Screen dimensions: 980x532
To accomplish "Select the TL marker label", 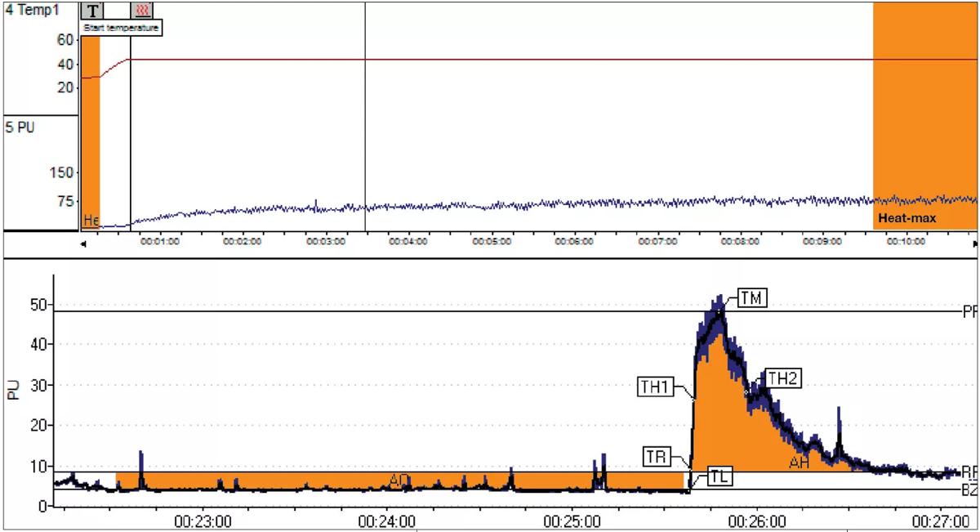I will 719,477.
